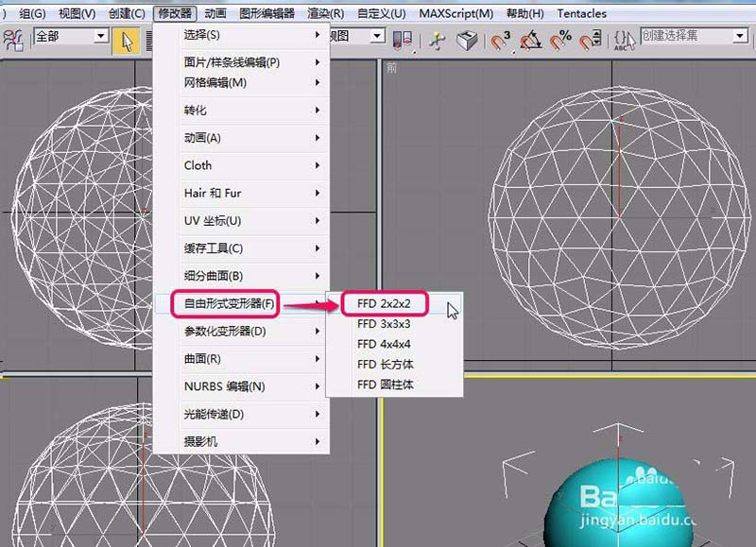Open the 渲染(R) menu

click(325, 13)
